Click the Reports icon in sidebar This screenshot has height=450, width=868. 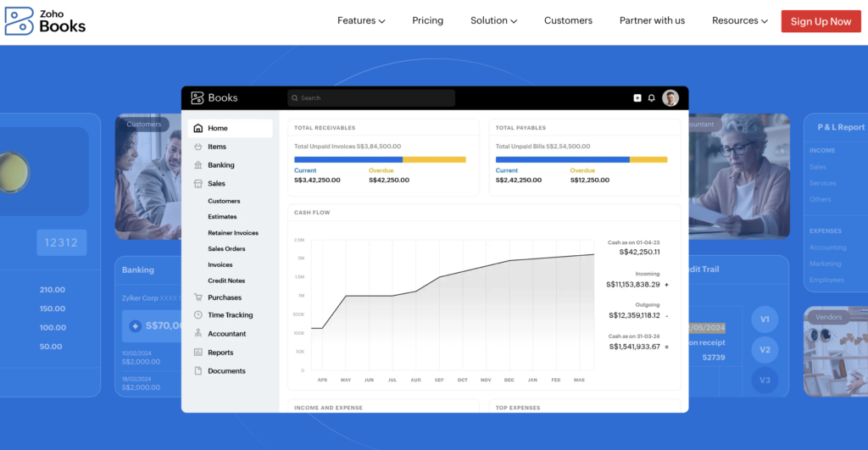[x=198, y=353]
